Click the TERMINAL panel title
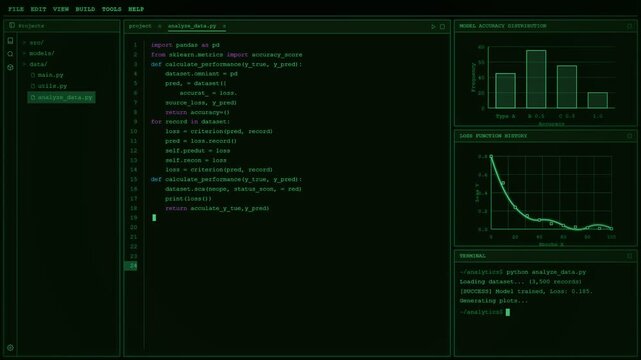Image resolution: width=641 pixels, height=360 pixels. point(473,256)
